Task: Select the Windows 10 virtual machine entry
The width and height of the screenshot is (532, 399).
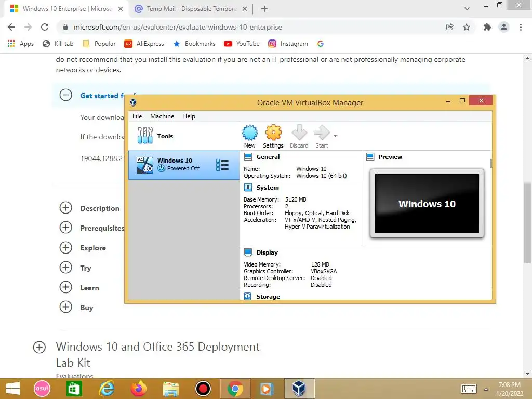Action: pyautogui.click(x=184, y=165)
